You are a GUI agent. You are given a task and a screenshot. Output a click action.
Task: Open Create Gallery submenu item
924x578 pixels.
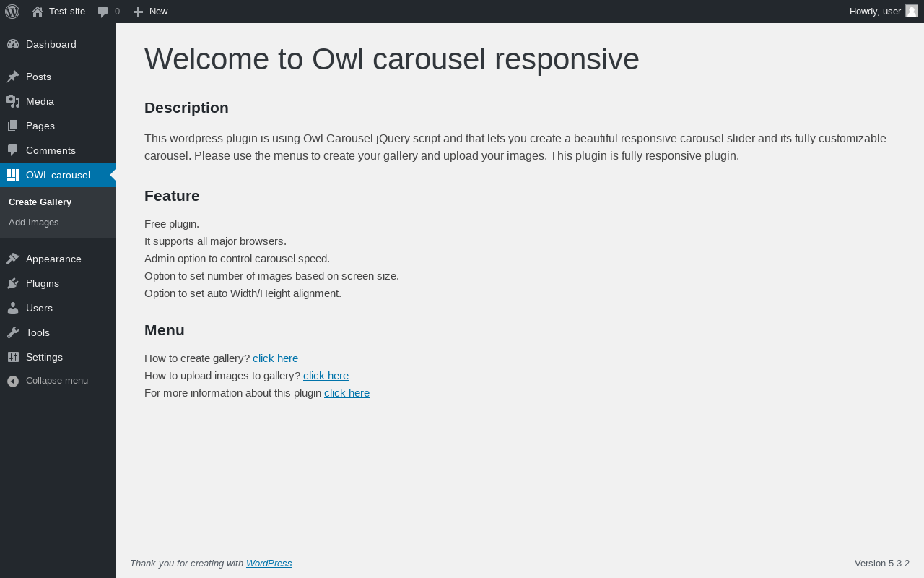point(40,202)
